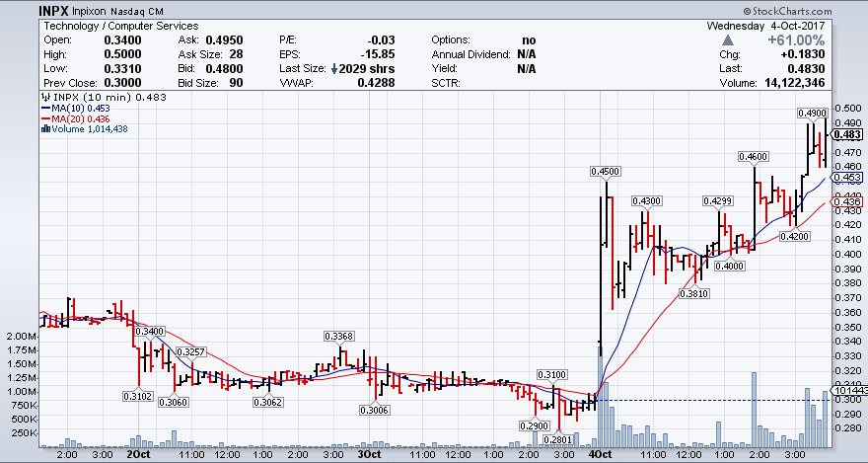Click the price bar icon before INPX legend

(42, 97)
